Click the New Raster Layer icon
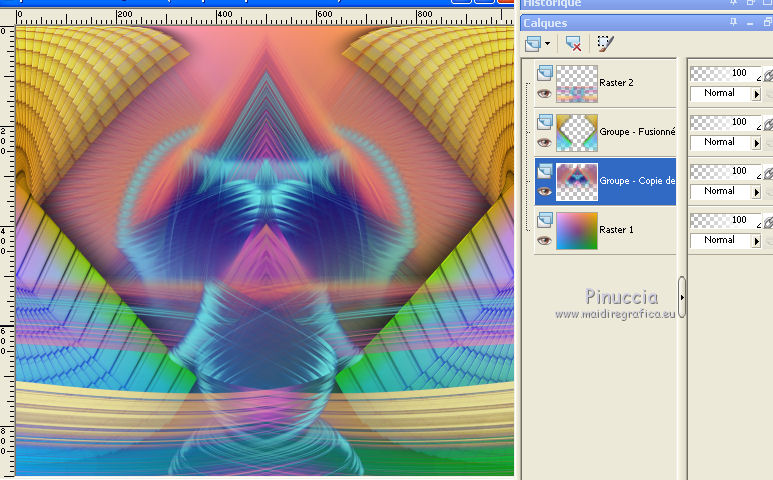The width and height of the screenshot is (773, 480). (x=533, y=43)
